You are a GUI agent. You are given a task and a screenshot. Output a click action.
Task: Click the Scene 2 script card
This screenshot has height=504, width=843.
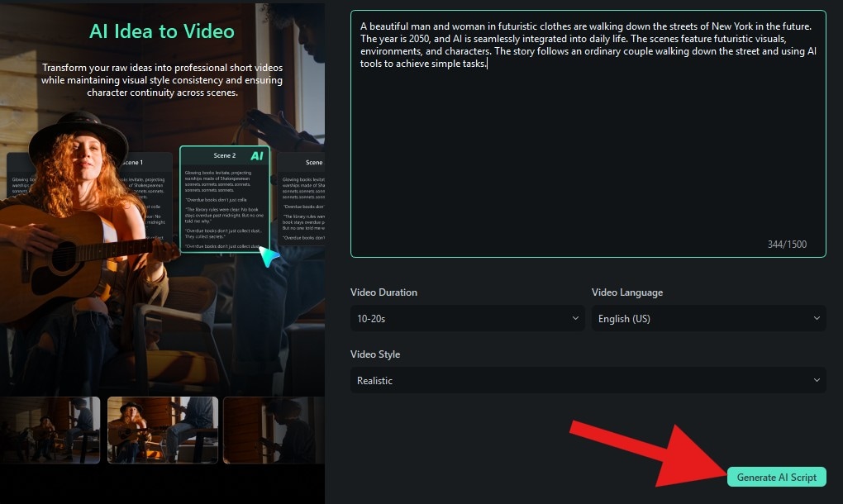pyautogui.click(x=225, y=199)
